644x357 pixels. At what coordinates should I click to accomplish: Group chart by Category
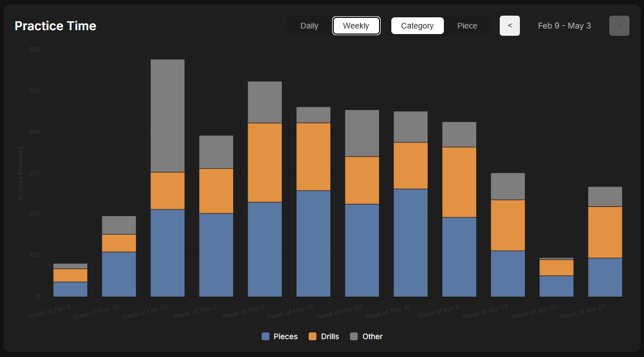(x=417, y=26)
